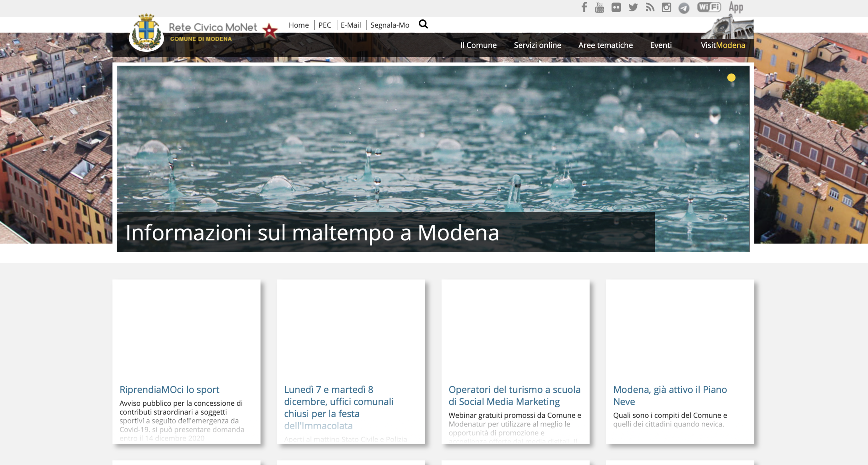Open the YouTube channel icon
Viewport: 868px width, 465px height.
600,7
